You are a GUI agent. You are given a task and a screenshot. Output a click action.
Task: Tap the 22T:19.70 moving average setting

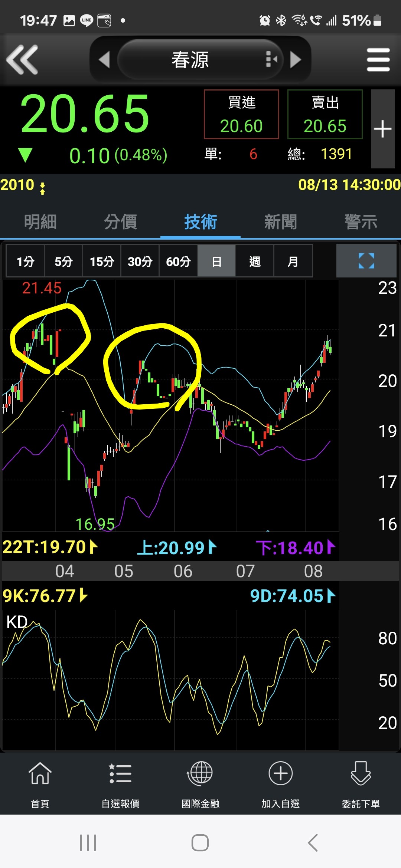50,547
